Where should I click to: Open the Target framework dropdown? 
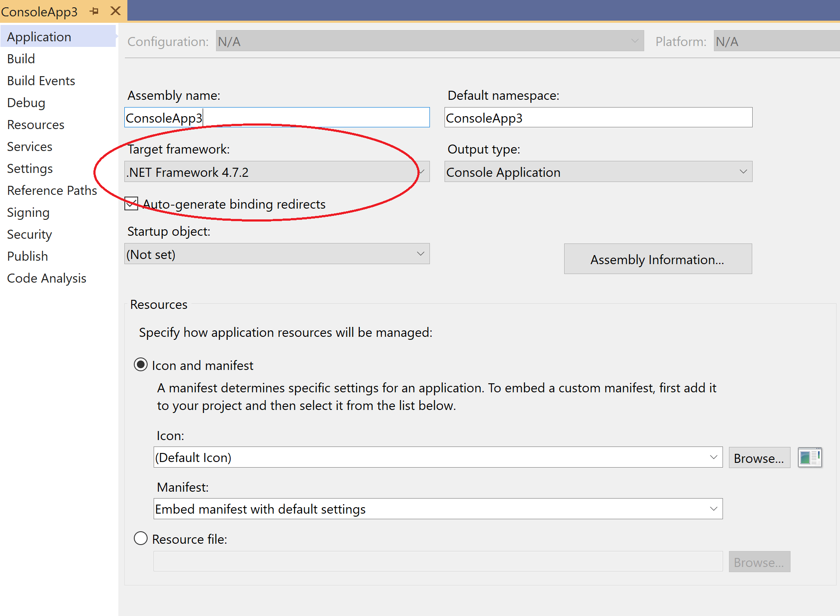click(276, 172)
